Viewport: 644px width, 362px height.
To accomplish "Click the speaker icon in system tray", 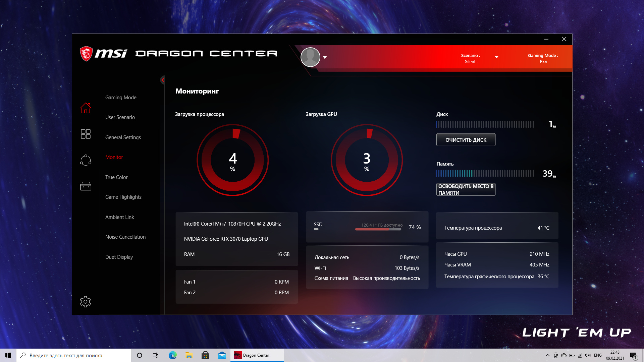I will tap(587, 355).
